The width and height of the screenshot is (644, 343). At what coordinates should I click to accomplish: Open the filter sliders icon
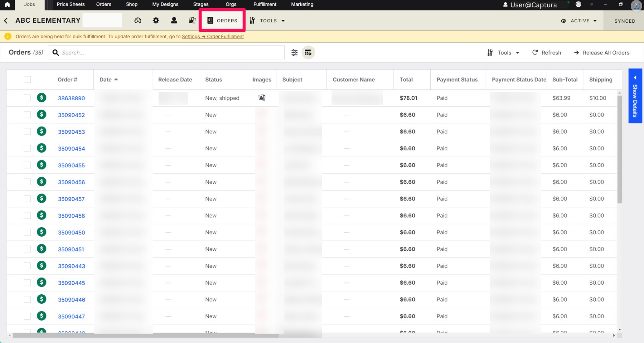tap(294, 53)
